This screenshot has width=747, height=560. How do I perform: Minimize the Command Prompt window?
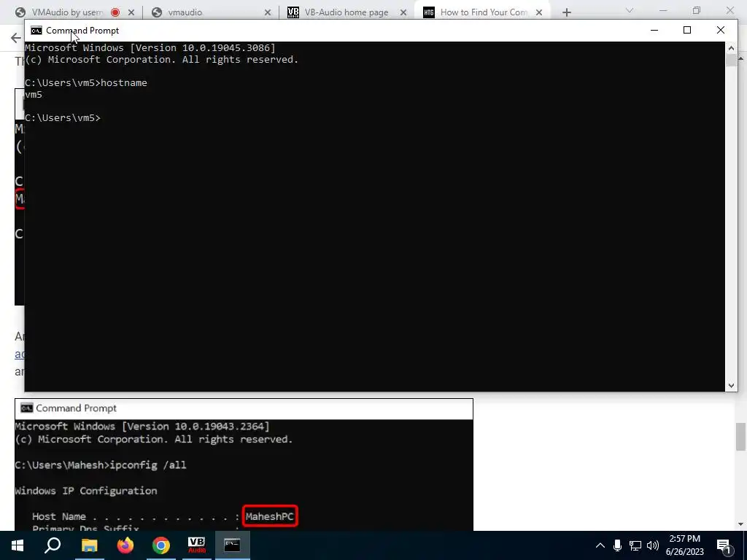654,30
